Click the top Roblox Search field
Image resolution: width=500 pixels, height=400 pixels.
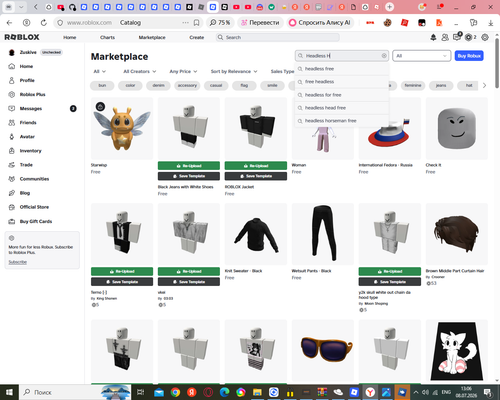tap(278, 37)
